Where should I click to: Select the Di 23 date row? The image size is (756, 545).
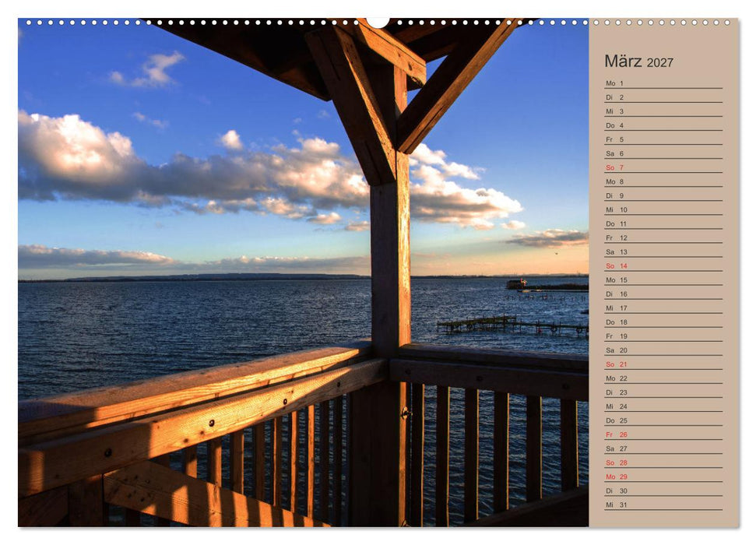click(663, 392)
